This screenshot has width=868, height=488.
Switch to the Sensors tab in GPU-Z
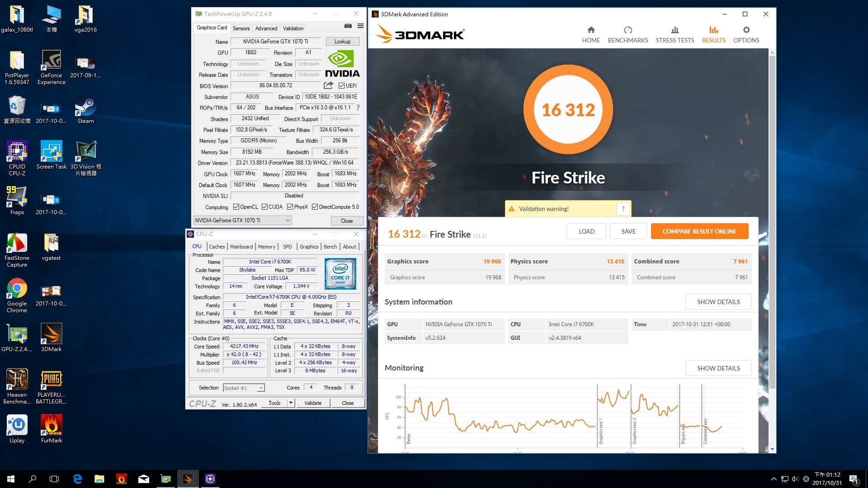pos(241,28)
